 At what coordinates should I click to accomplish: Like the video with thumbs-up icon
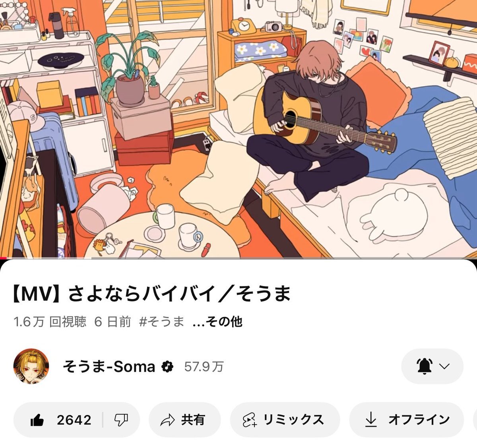click(37, 420)
